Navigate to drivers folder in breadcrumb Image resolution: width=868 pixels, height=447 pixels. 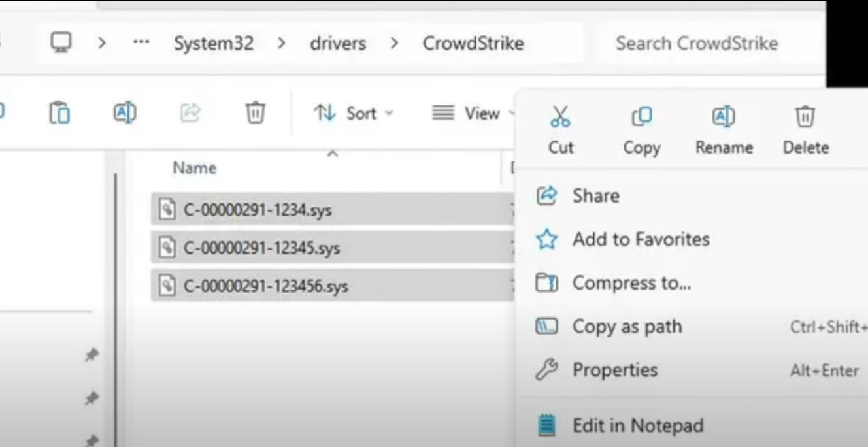pos(338,44)
